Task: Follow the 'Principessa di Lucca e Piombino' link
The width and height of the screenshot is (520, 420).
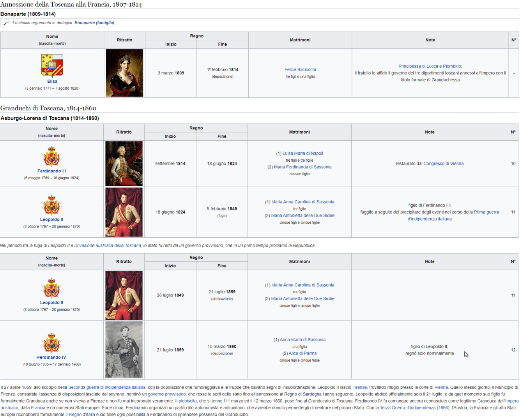Action: click(x=430, y=66)
